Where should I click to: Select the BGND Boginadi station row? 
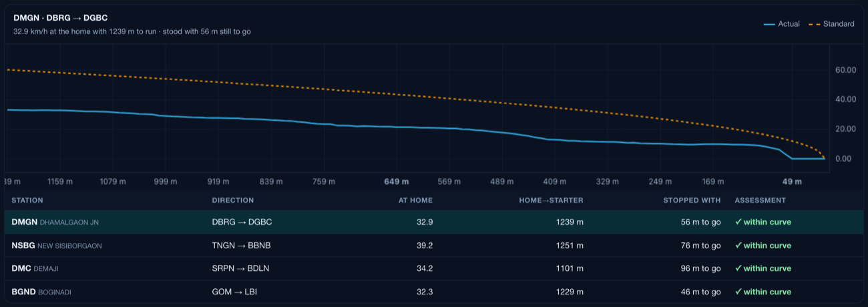pyautogui.click(x=434, y=292)
